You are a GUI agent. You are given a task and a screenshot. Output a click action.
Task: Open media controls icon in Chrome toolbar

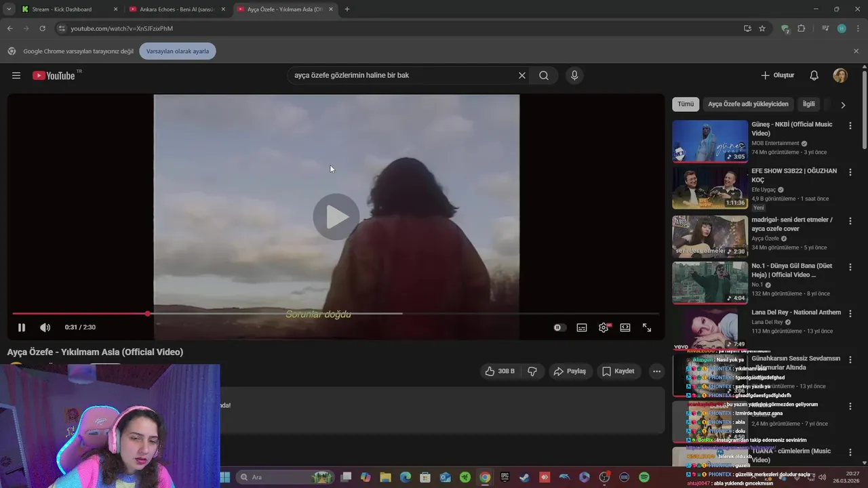coord(825,28)
